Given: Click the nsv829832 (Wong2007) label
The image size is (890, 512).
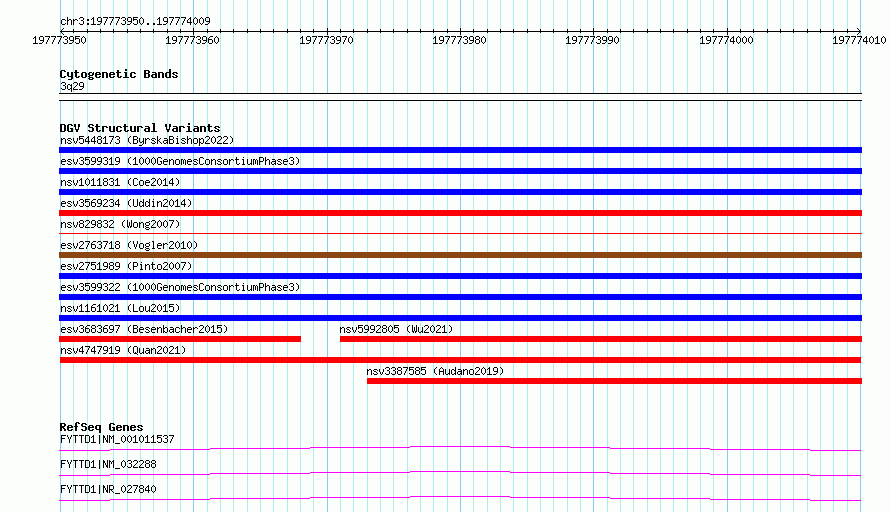Looking at the screenshot, I should [x=120, y=224].
